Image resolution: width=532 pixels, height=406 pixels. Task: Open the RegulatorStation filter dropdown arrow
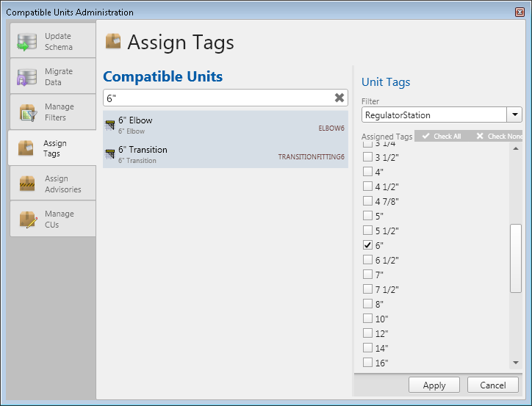click(x=514, y=115)
